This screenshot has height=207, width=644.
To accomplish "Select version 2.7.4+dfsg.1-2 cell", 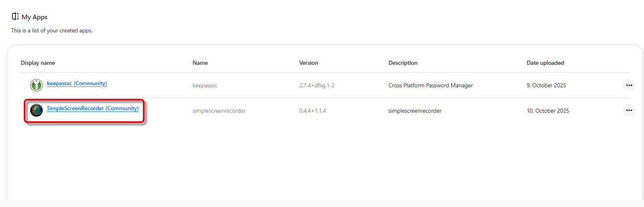I will [x=317, y=86].
